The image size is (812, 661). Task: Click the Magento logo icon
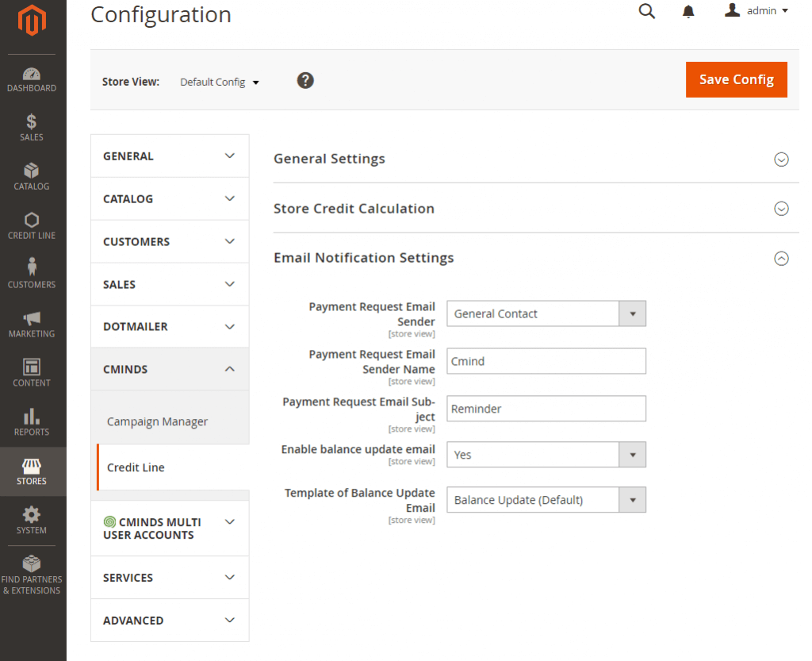click(x=32, y=21)
